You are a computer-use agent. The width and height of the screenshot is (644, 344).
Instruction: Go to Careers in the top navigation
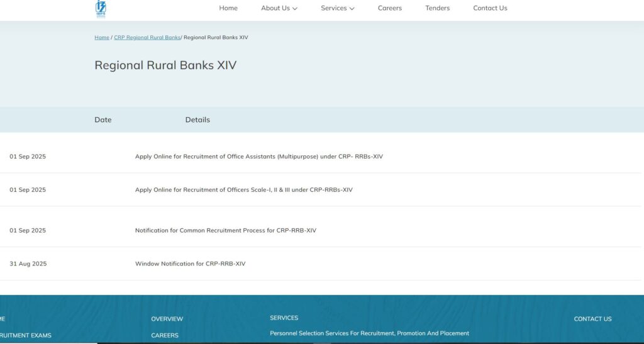(389, 8)
